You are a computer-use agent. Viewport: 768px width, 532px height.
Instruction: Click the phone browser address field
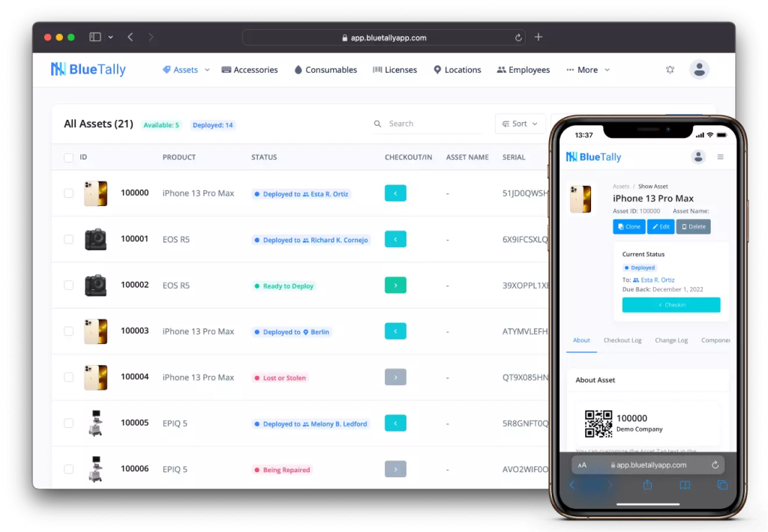pyautogui.click(x=647, y=465)
